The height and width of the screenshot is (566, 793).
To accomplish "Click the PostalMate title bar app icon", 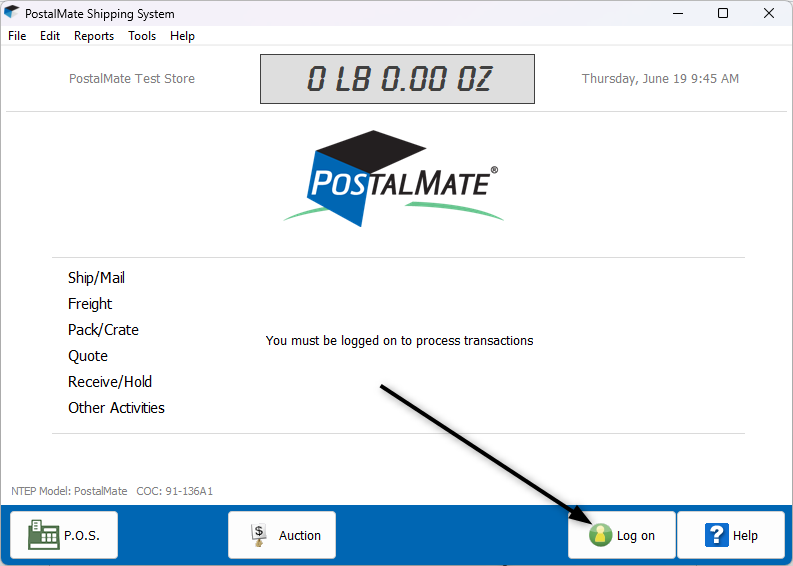I will click(x=11, y=13).
